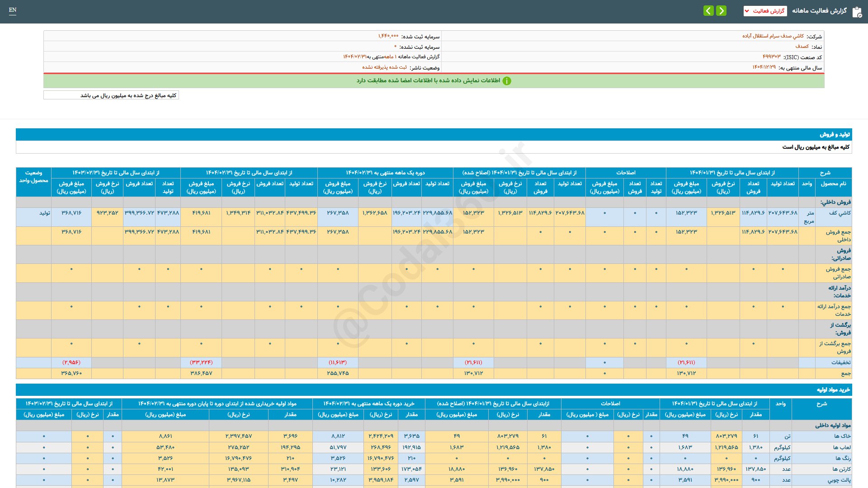Viewport: 868px width, 488px height.
Task: Click the اصلاحات column header in sales table
Action: coord(626,173)
